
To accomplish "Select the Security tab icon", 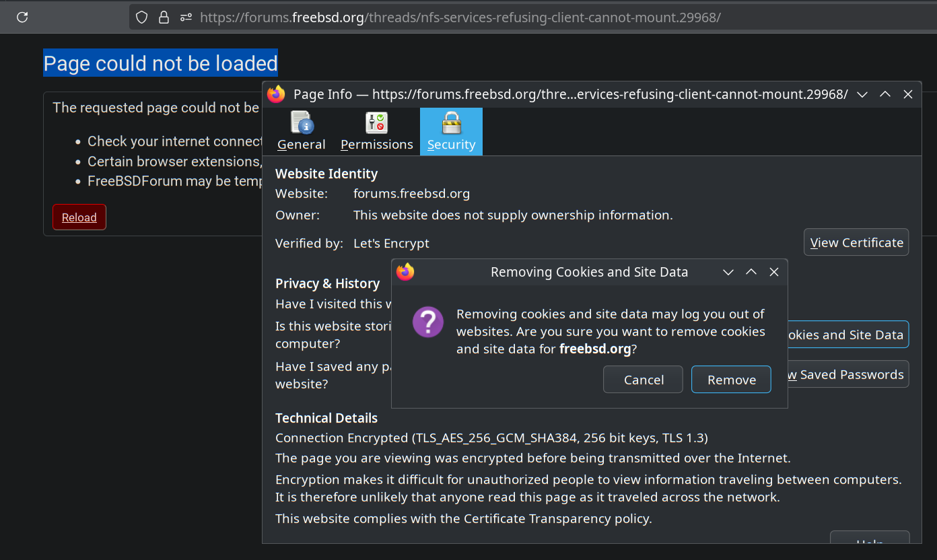I will (x=451, y=123).
